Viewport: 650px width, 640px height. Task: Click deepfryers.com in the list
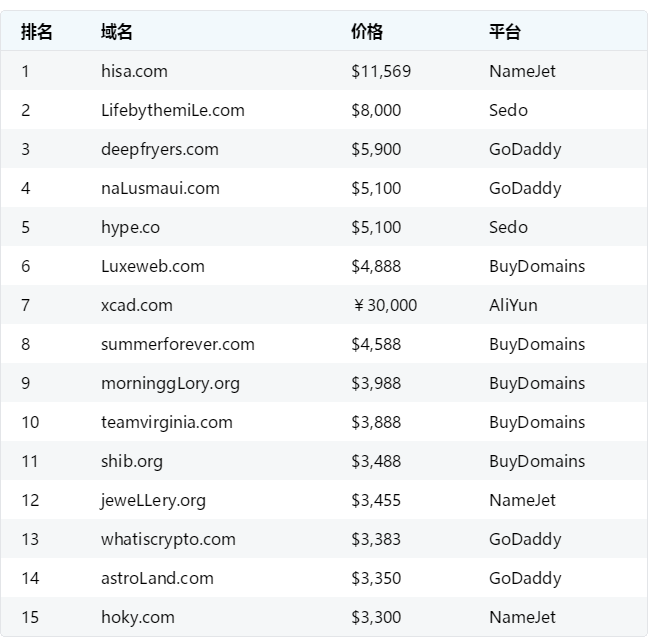point(159,149)
